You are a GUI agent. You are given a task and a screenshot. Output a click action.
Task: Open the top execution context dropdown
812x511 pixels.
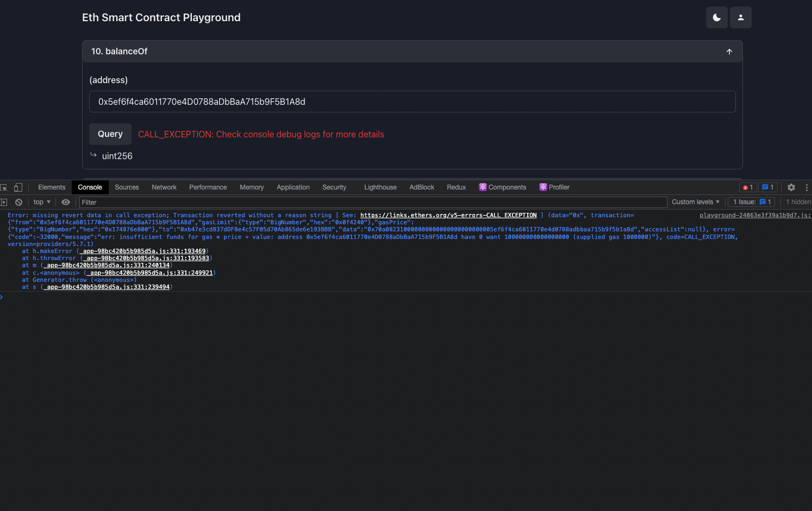(x=41, y=201)
